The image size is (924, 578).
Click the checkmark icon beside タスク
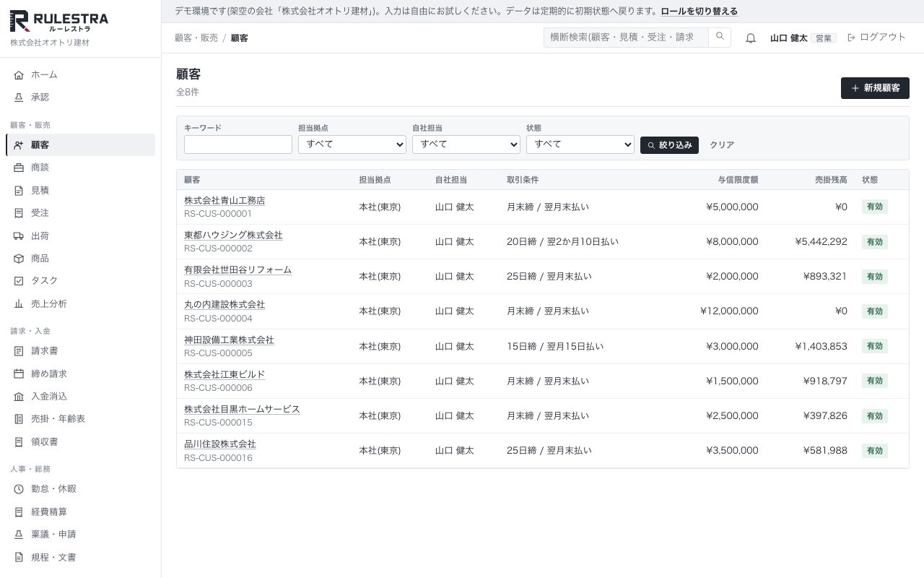(19, 281)
